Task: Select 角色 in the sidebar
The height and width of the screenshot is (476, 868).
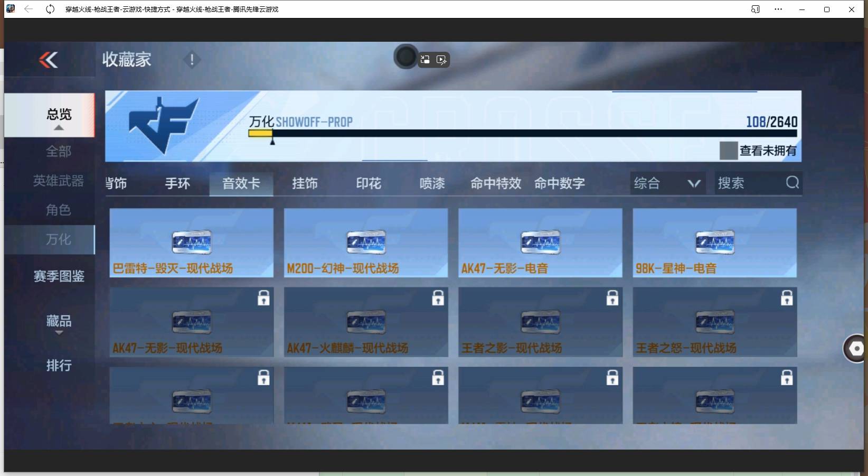Action: (x=59, y=210)
